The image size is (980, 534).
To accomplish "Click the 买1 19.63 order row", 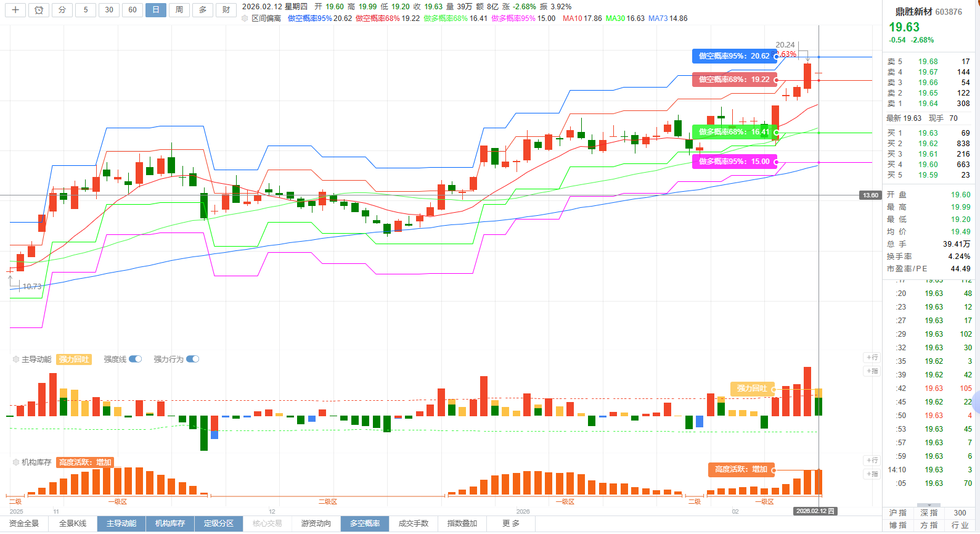I will click(x=928, y=133).
